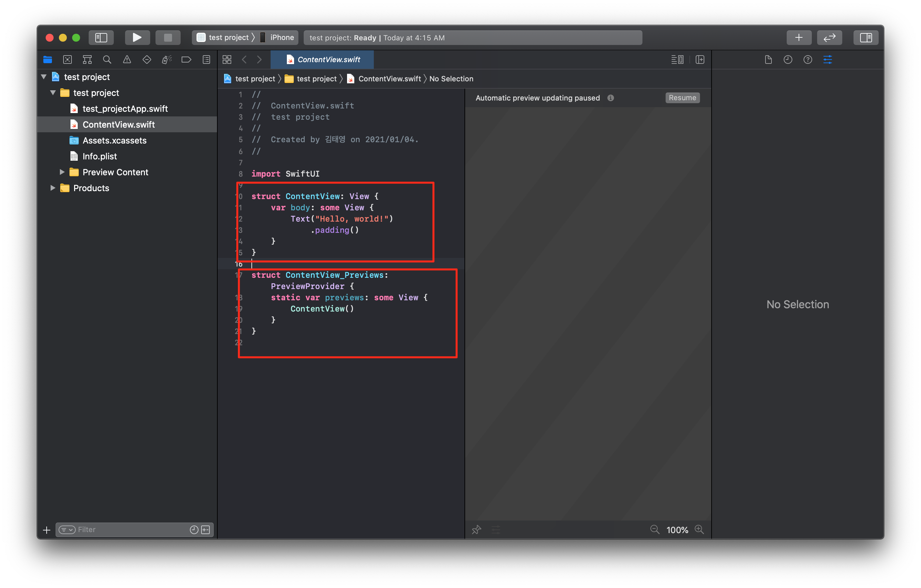
Task: Expand the Products folder
Action: [53, 188]
